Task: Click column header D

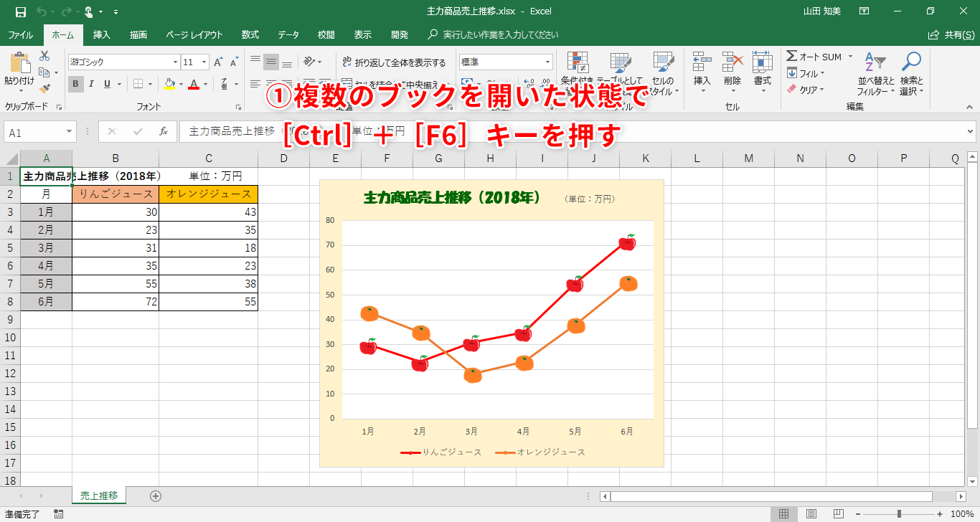Action: tap(284, 158)
